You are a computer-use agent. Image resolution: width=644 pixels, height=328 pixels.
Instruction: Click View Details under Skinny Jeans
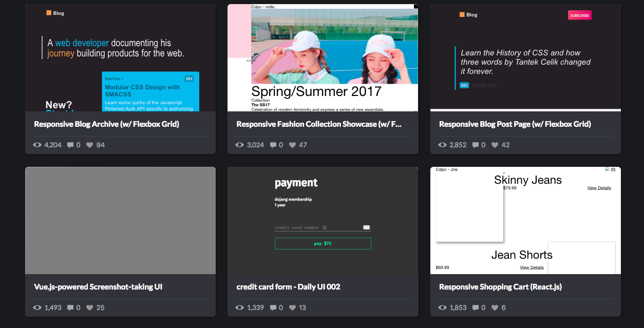click(599, 188)
